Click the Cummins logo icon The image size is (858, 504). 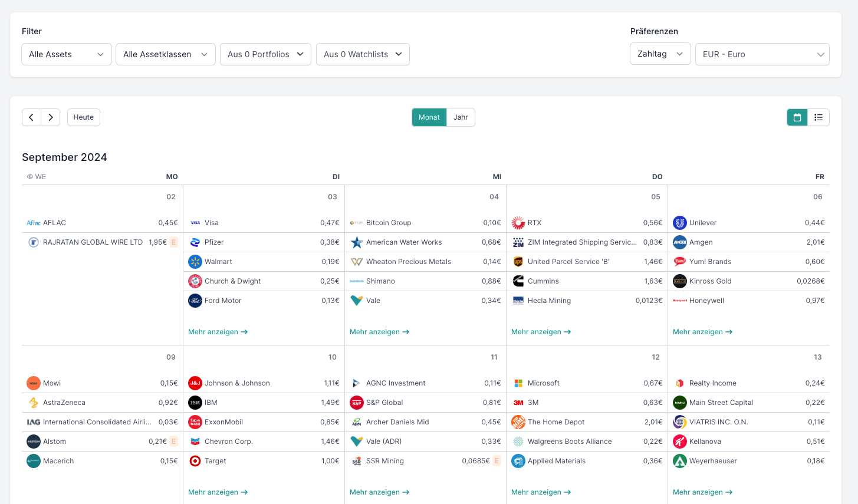[x=518, y=281]
